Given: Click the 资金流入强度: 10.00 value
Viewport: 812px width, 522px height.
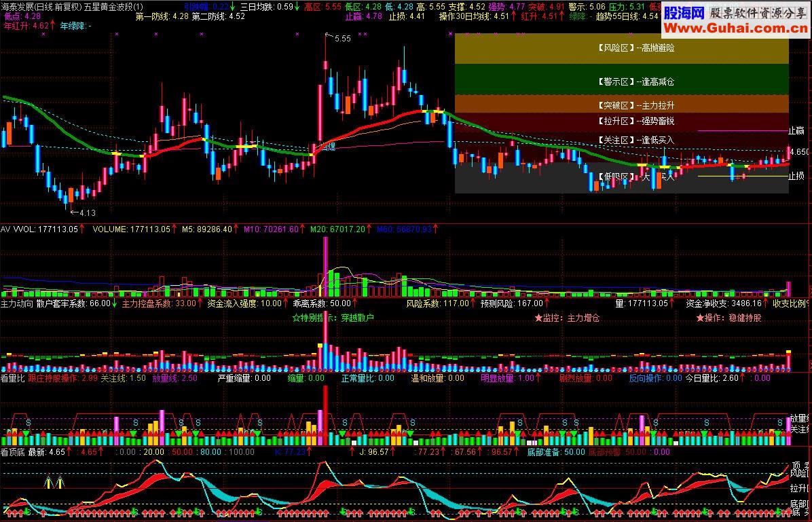Looking at the screenshot, I should pyautogui.click(x=244, y=303).
